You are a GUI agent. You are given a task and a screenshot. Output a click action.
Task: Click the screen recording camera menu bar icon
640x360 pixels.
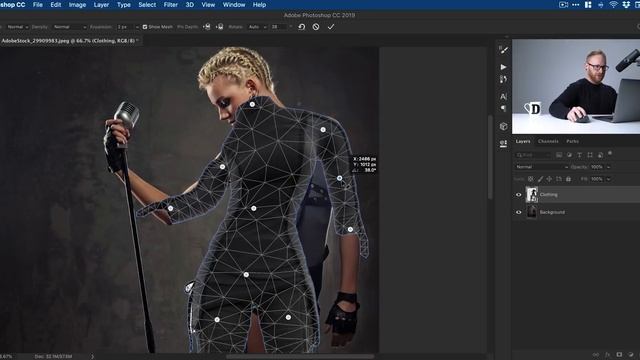tap(563, 5)
